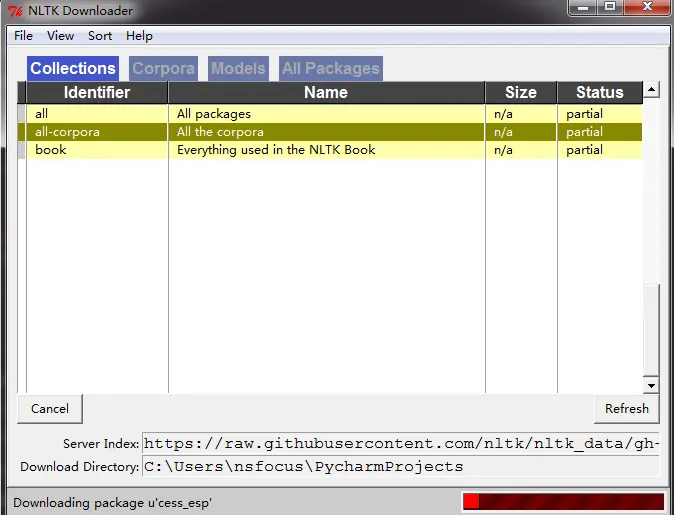Screen dimensions: 674x515
Task: Click the scrollbar down arrow
Action: click(651, 386)
